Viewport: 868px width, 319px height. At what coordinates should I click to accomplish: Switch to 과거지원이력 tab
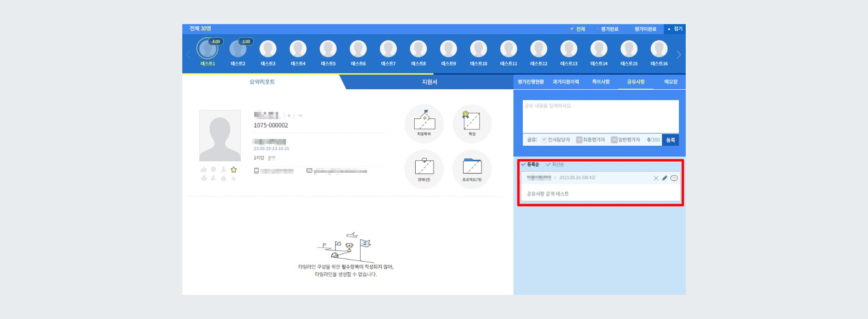[566, 82]
